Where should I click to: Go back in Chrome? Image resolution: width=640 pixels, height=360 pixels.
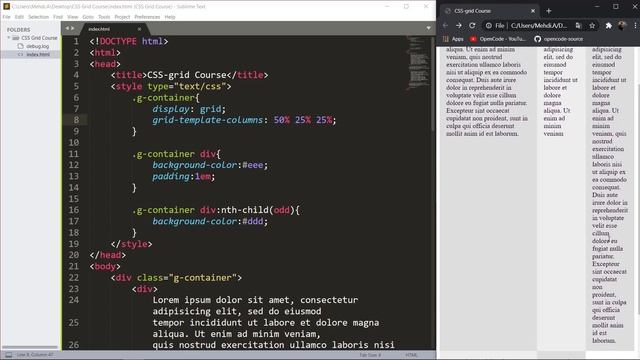pyautogui.click(x=446, y=25)
